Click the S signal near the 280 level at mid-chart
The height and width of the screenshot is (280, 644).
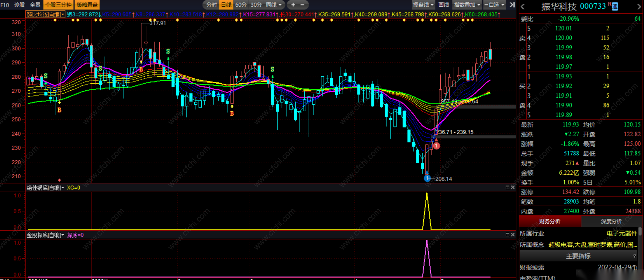pyautogui.click(x=273, y=69)
